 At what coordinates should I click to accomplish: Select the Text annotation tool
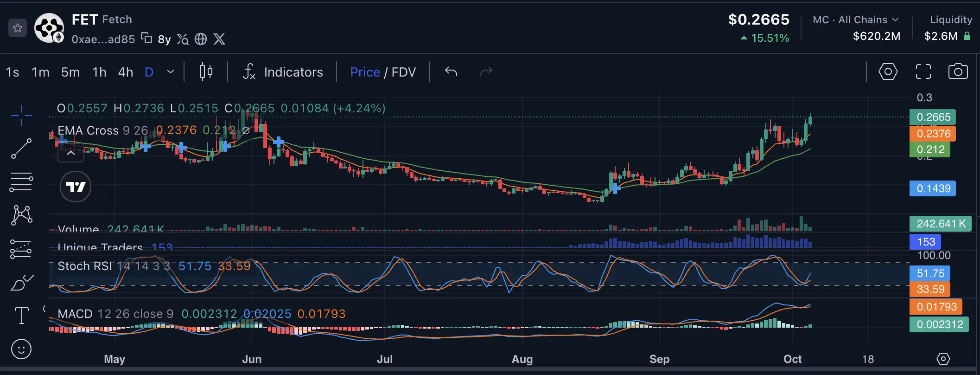click(x=21, y=316)
